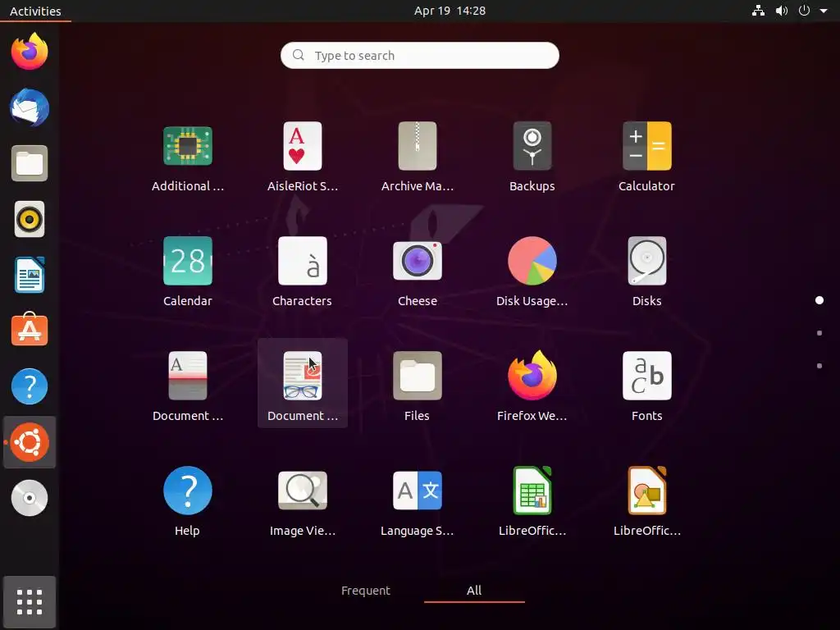The width and height of the screenshot is (840, 630).
Task: Open the Fonts app
Action: click(x=646, y=376)
